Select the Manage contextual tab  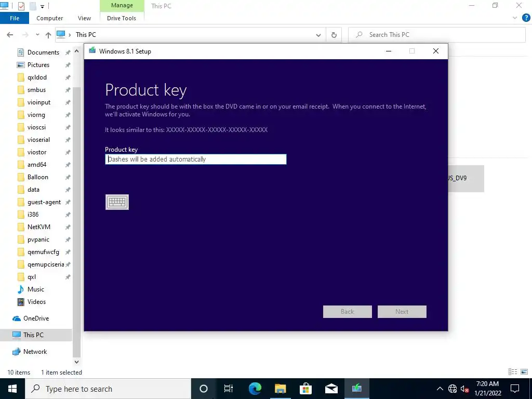coord(122,5)
